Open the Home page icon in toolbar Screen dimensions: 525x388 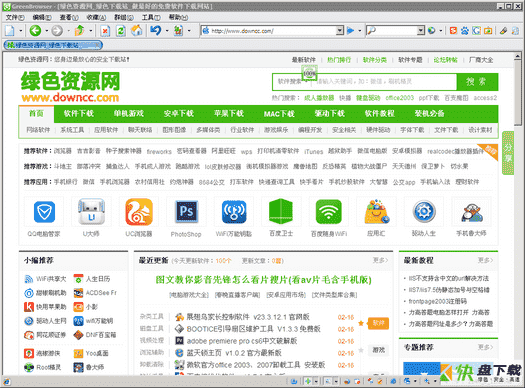pos(137,31)
